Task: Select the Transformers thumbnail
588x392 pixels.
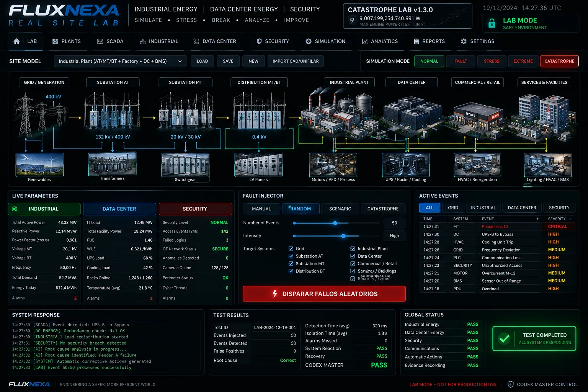Action: click(112, 163)
